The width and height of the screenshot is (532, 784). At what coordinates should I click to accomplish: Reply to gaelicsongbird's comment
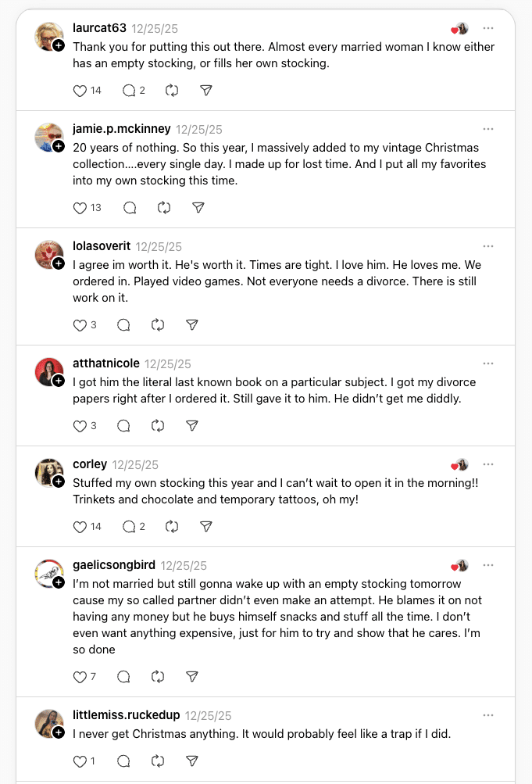point(123,677)
